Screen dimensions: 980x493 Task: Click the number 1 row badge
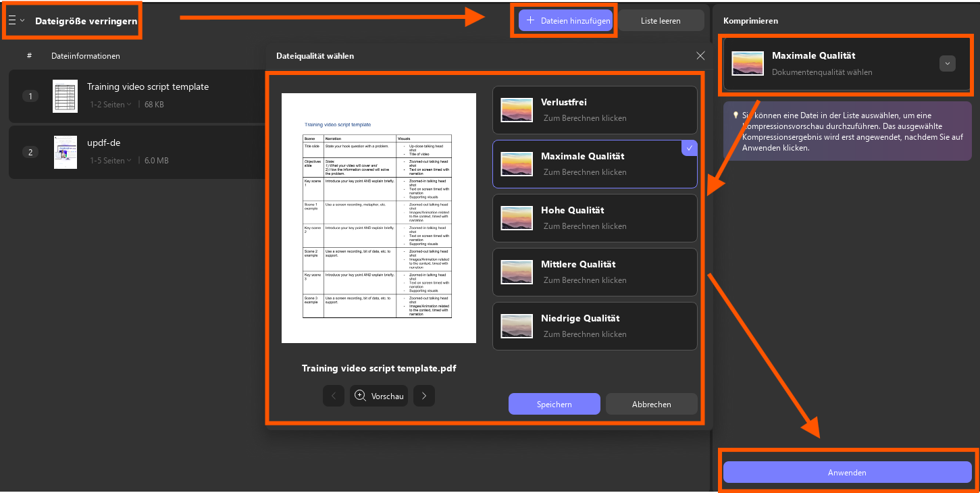(x=30, y=96)
